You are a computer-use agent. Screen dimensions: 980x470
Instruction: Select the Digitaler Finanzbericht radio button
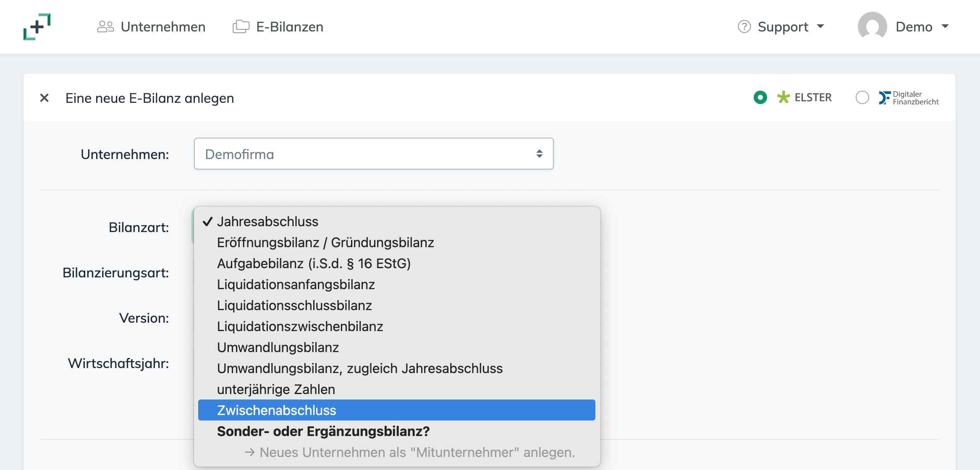pos(862,97)
